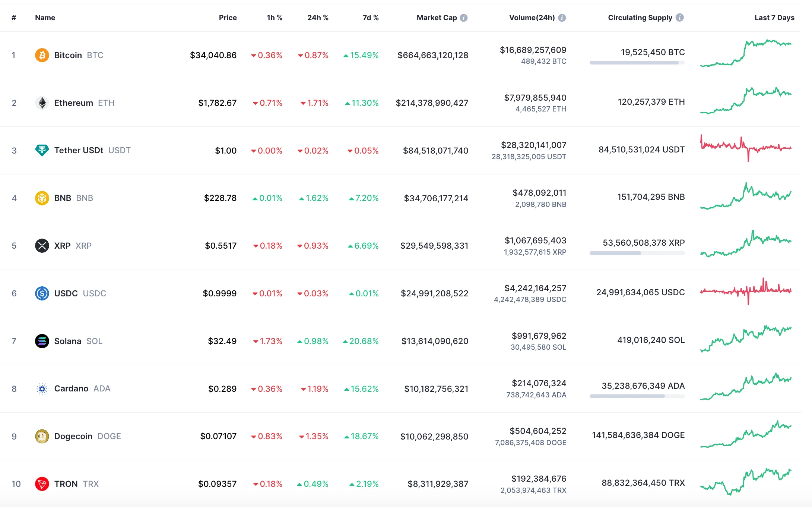Screen dimensions: 812x507
Task: Open the Market Cap info icon
Action: click(x=464, y=18)
